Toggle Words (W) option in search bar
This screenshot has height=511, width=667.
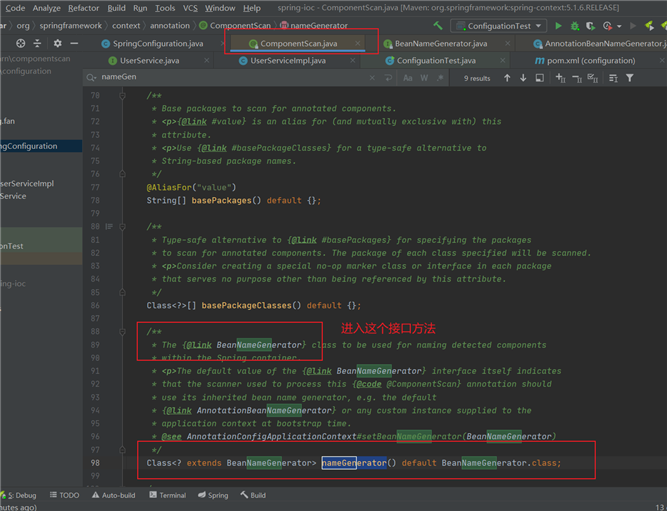(424, 78)
